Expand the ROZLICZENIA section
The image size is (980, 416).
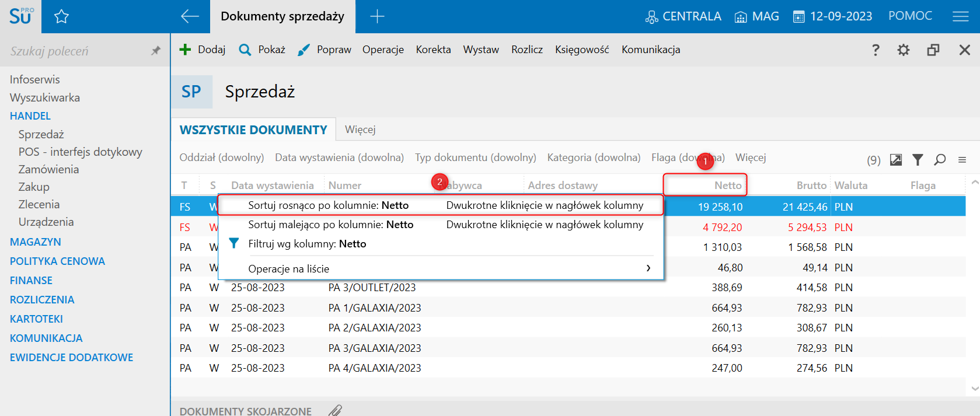[x=42, y=299]
